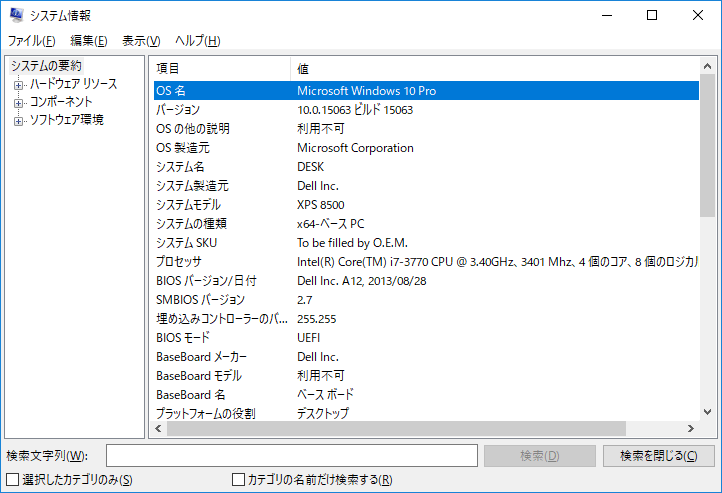This screenshot has height=493, width=722.
Task: Select システムの要約 in the tree
Action: [46, 66]
